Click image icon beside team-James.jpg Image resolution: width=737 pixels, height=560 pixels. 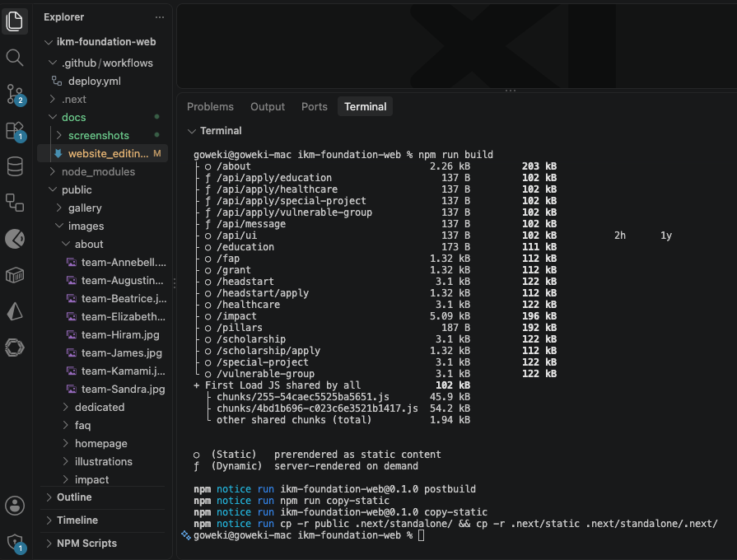click(x=72, y=352)
